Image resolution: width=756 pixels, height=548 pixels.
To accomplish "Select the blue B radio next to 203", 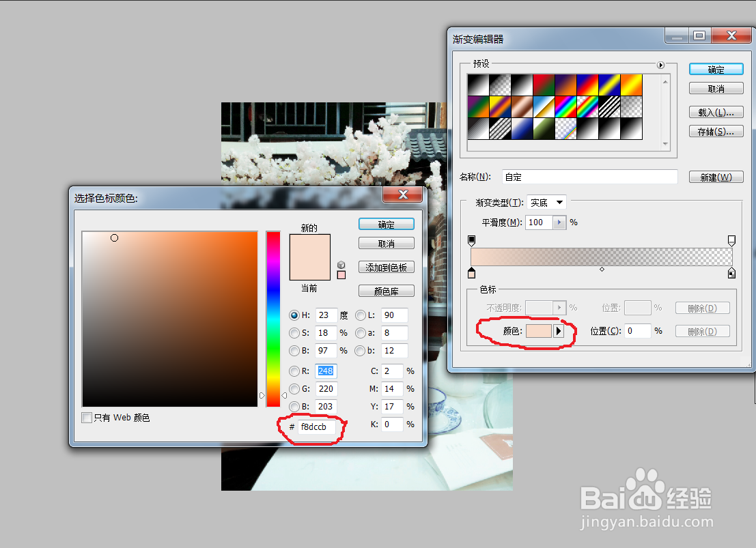I will 294,407.
